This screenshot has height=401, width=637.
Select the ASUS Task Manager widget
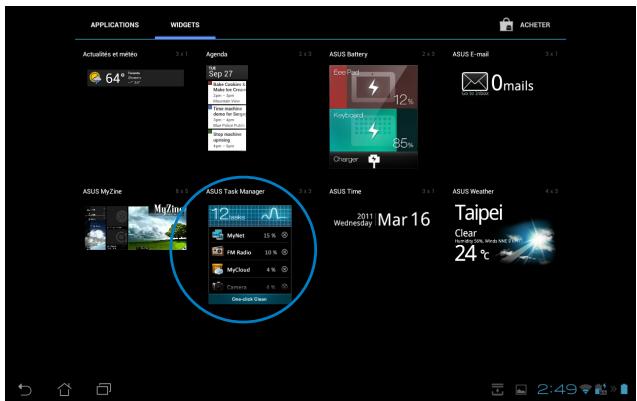[250, 254]
